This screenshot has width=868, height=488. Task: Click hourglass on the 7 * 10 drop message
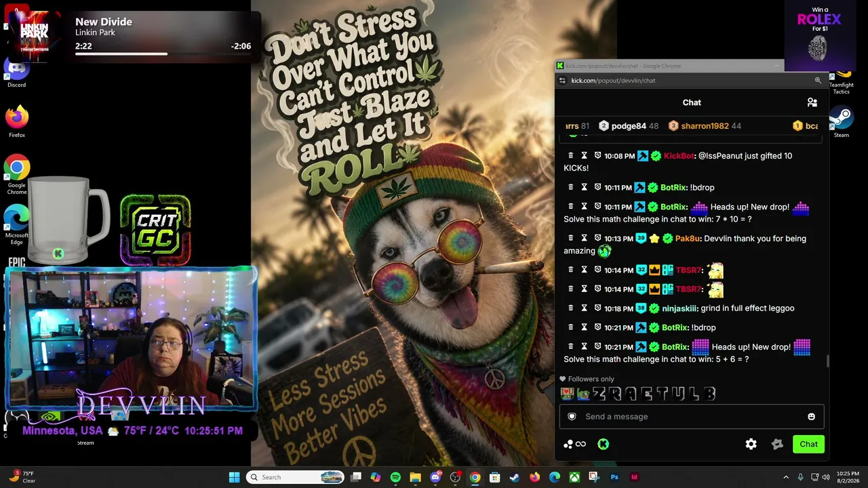[584, 206]
